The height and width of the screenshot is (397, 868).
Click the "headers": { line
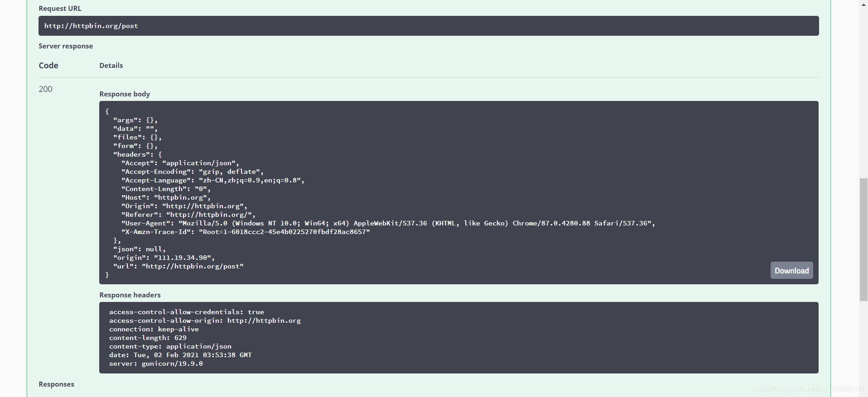(137, 154)
